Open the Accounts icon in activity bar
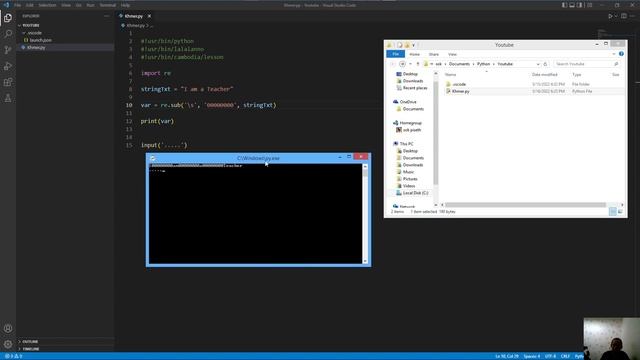The height and width of the screenshot is (360, 640). (8, 328)
